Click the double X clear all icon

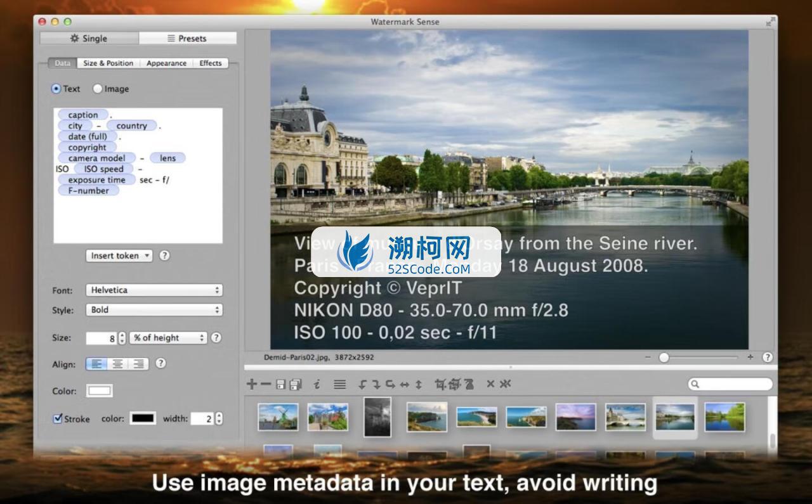pyautogui.click(x=505, y=384)
